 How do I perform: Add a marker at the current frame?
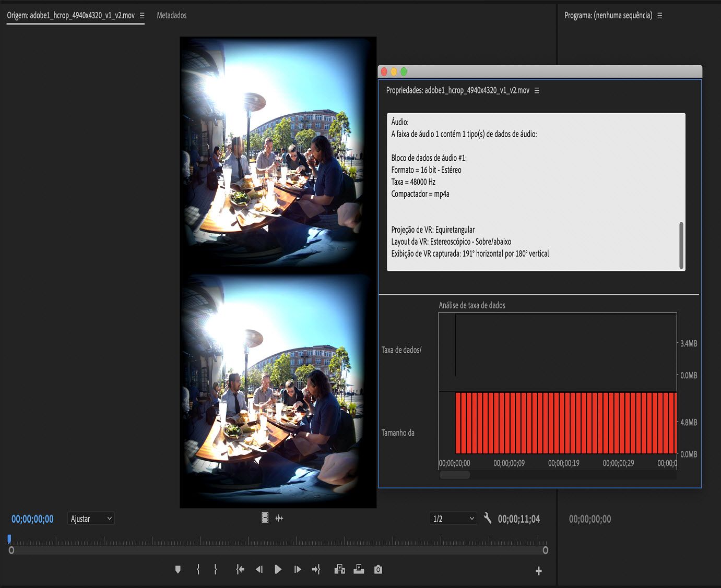point(178,569)
